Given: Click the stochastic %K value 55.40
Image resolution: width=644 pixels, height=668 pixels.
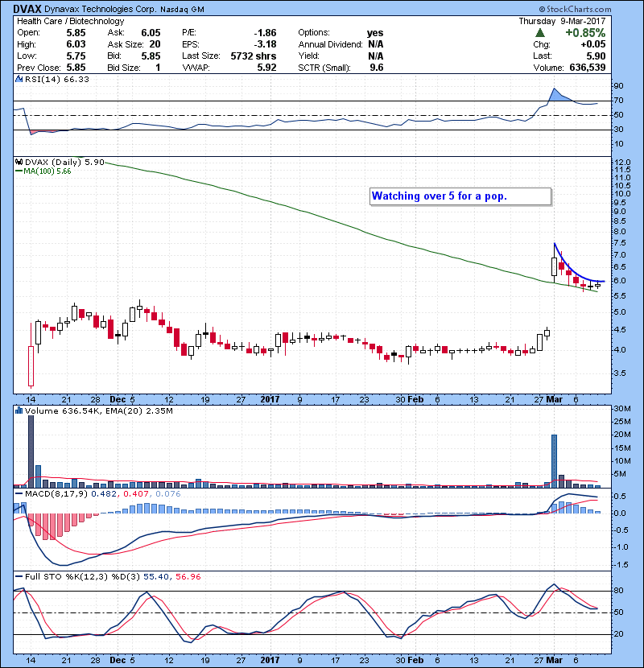Looking at the screenshot, I should (155, 576).
